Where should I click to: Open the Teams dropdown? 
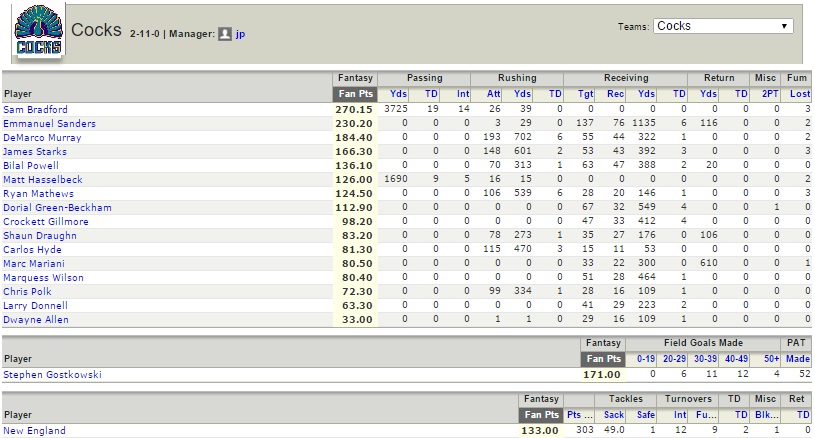(723, 26)
